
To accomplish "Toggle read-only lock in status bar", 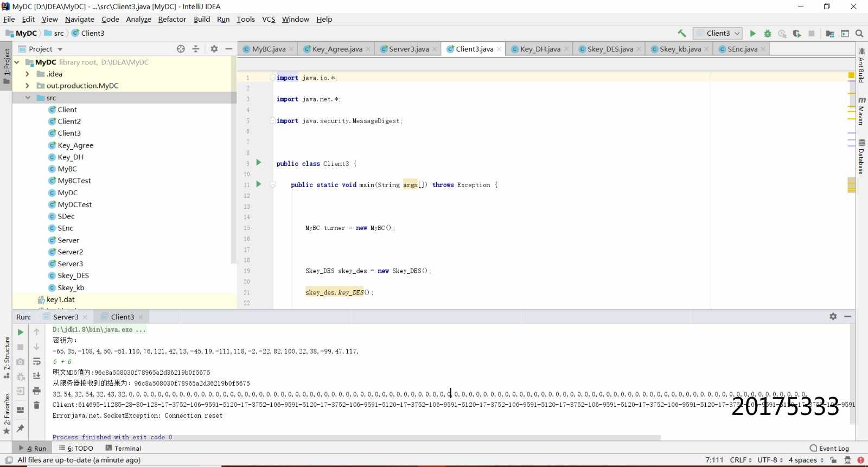I will (x=834, y=460).
